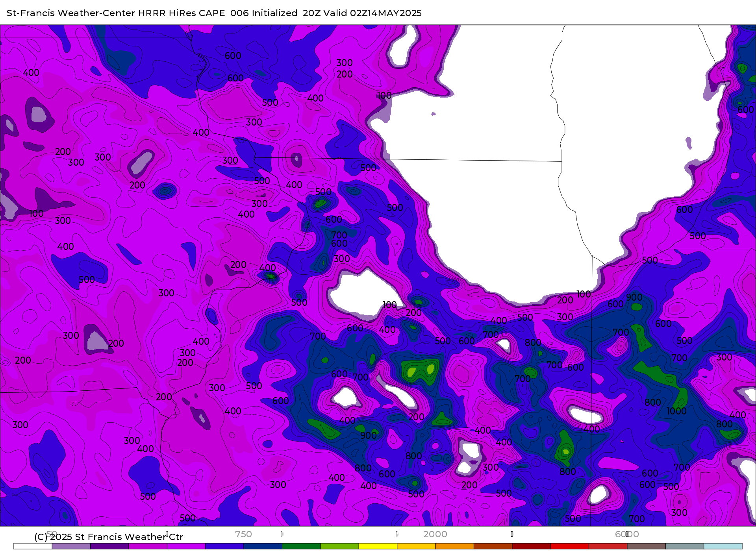Click the dark green legend swatch
756x551 pixels.
[301, 546]
